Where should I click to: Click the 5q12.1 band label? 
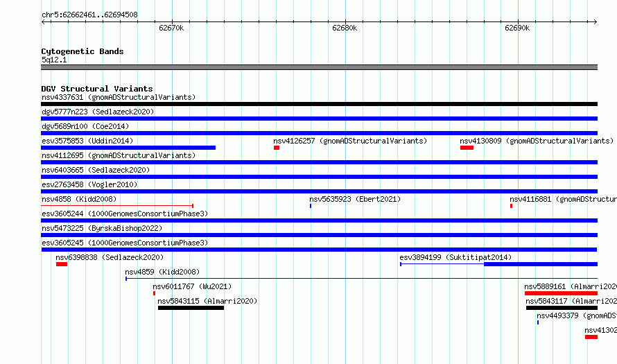(54, 60)
